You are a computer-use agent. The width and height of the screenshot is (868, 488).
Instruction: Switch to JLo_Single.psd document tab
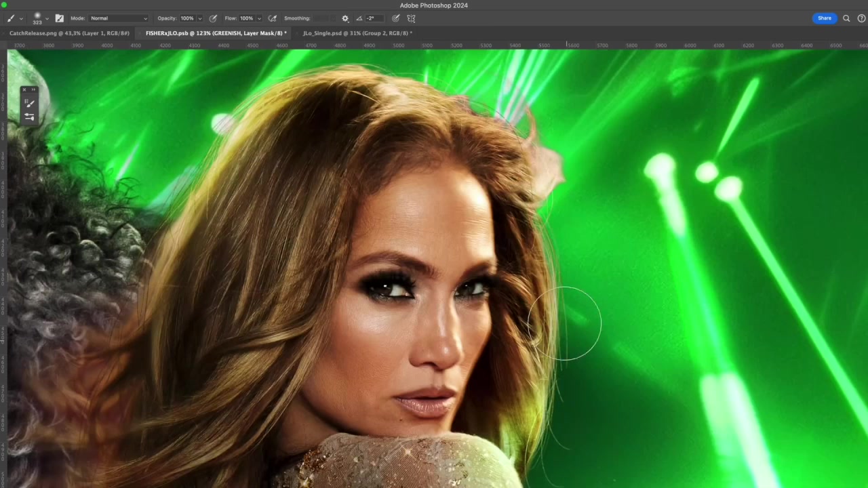click(x=357, y=33)
